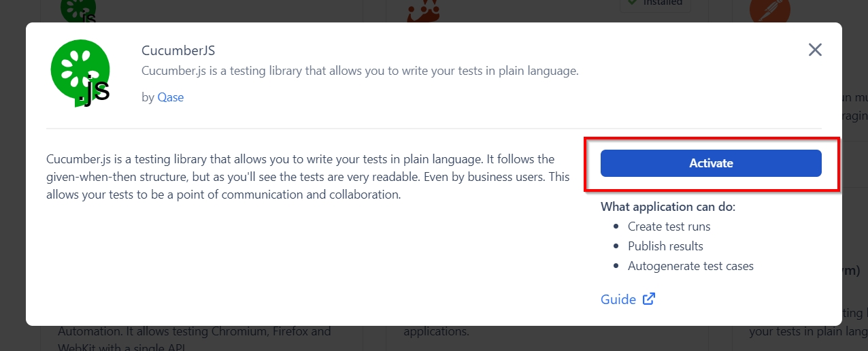
Task: Click the dimmed orange splash app icon
Action: point(424,10)
